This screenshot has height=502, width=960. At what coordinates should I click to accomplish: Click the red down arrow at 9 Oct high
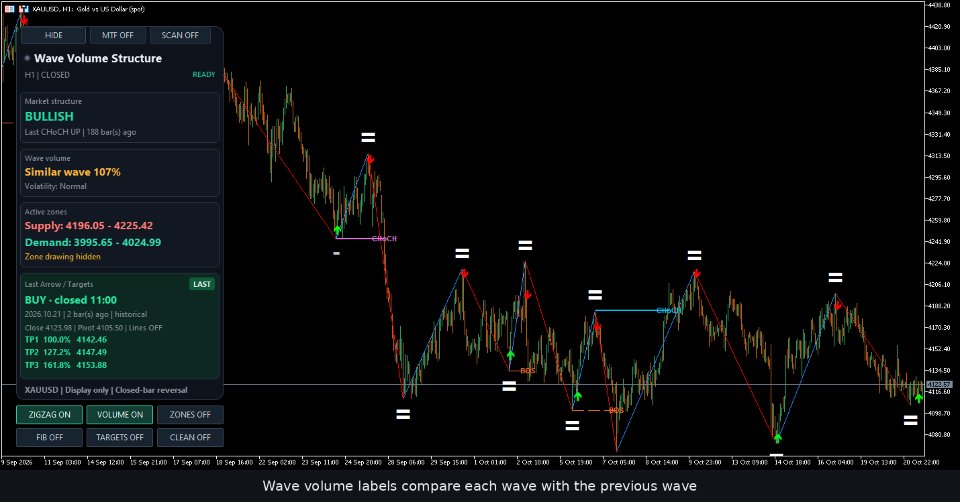coord(697,274)
